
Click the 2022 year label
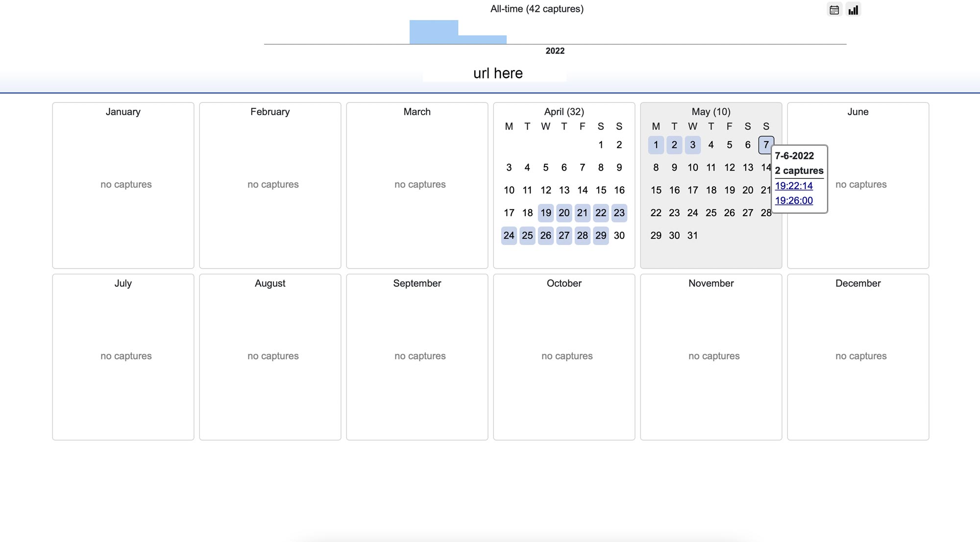pyautogui.click(x=555, y=50)
